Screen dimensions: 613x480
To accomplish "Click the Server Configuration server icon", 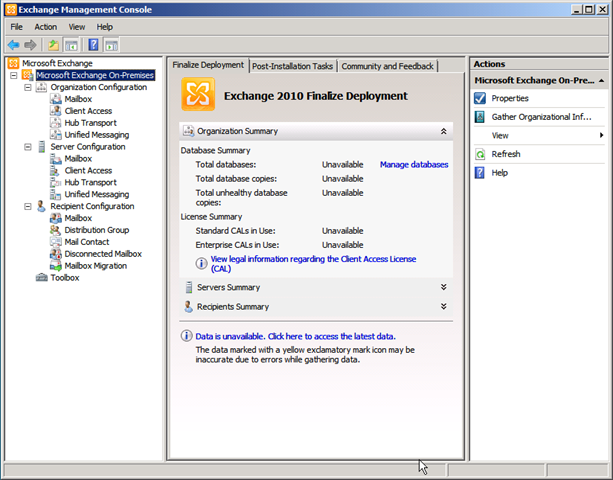I will click(41, 147).
